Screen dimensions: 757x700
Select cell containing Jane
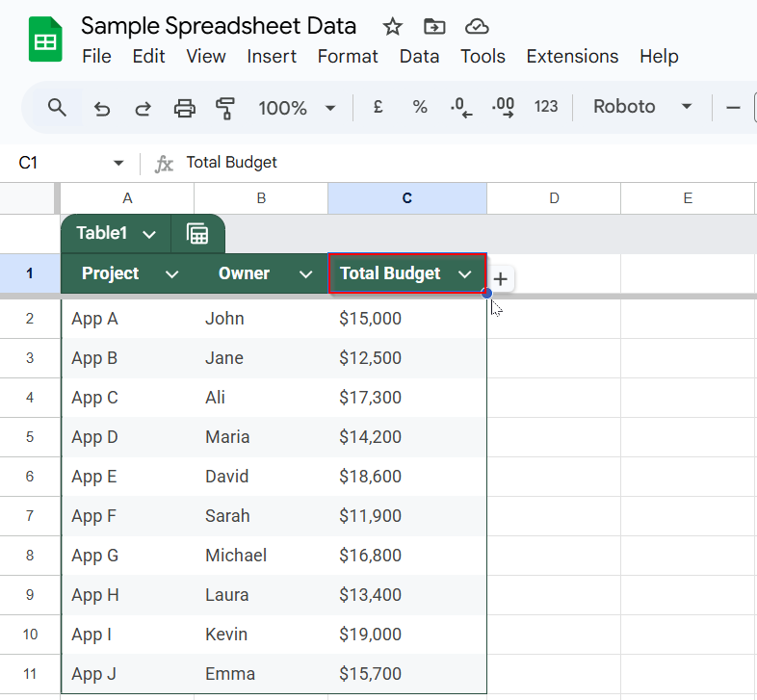pyautogui.click(x=261, y=358)
